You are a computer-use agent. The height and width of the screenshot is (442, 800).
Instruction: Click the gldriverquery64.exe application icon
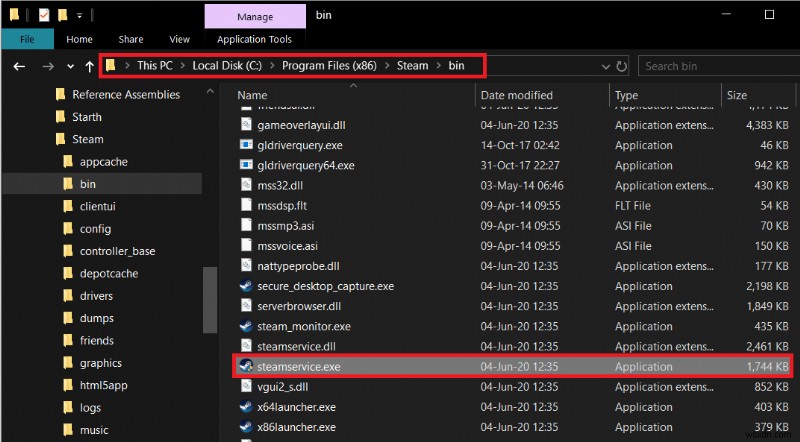(246, 164)
